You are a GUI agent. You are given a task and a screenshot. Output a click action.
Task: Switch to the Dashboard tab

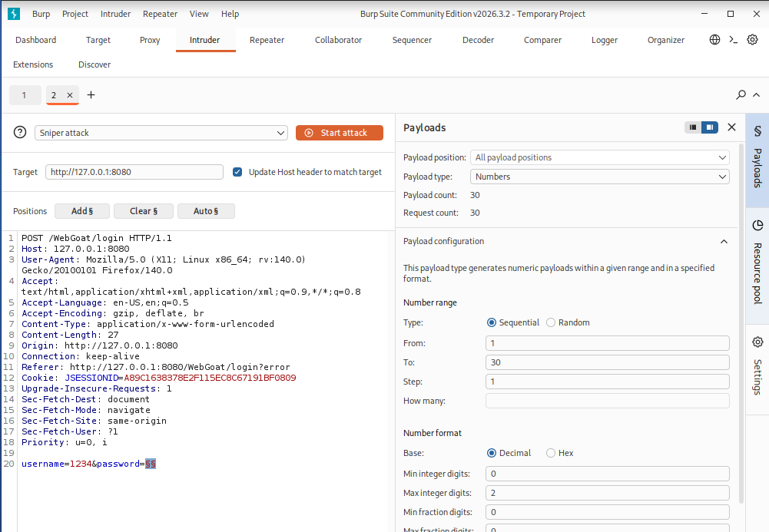coord(36,40)
